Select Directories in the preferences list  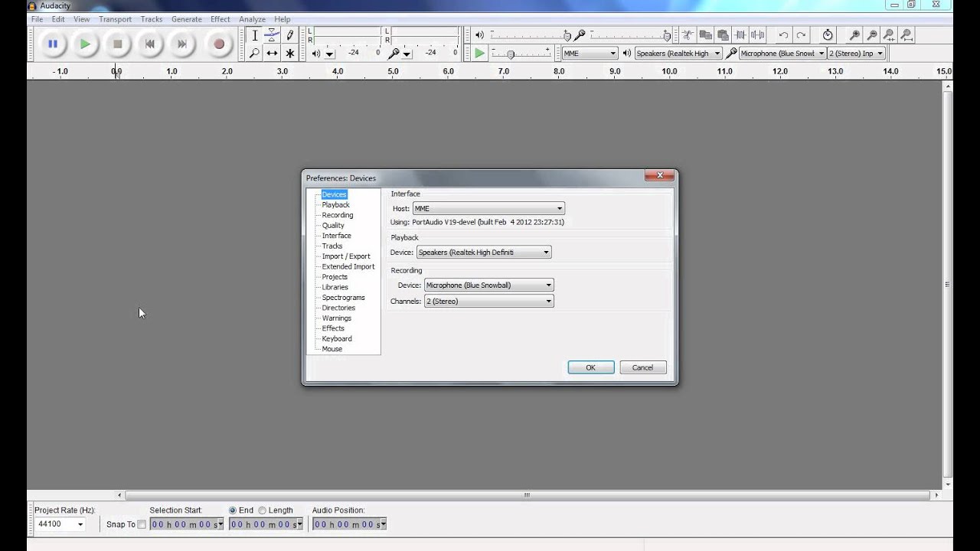click(338, 308)
